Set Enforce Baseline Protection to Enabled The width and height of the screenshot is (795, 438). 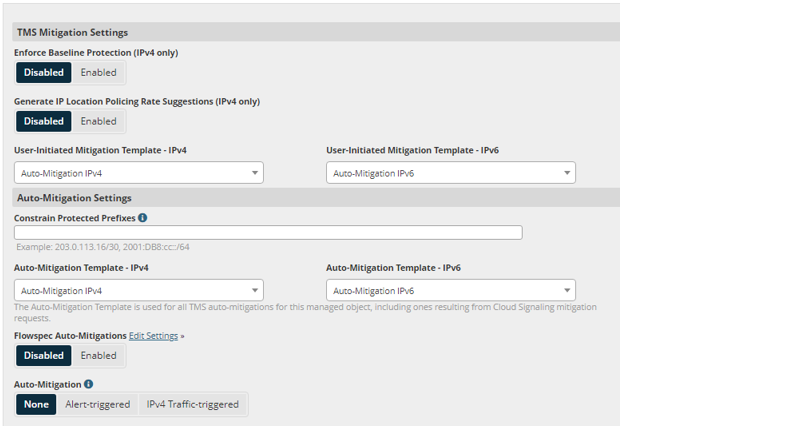[x=98, y=72]
